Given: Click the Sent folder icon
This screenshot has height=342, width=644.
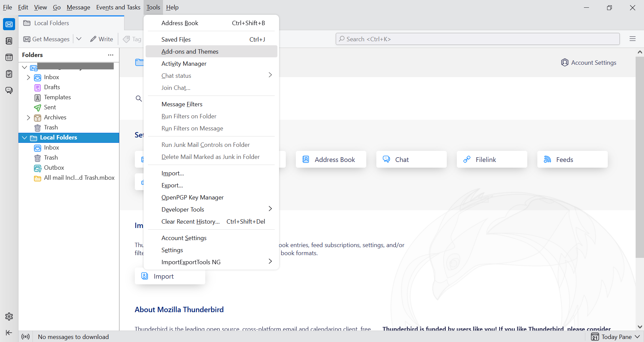Looking at the screenshot, I should tap(38, 108).
